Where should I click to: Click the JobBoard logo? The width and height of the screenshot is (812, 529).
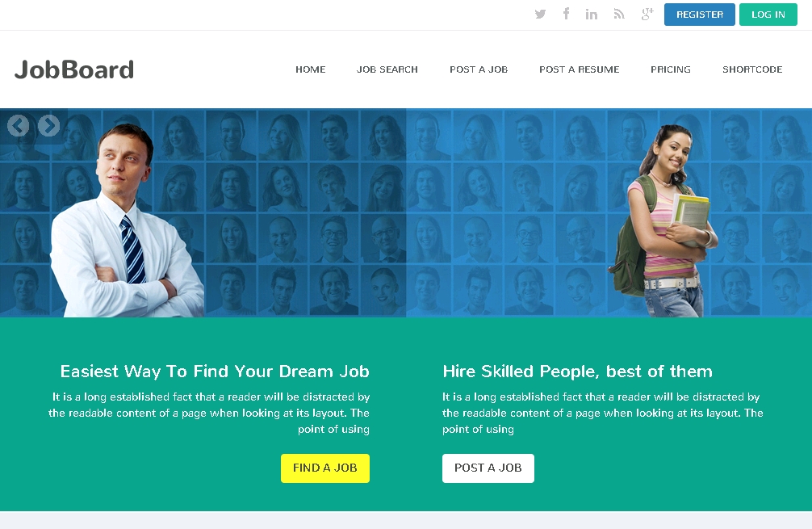tap(74, 70)
